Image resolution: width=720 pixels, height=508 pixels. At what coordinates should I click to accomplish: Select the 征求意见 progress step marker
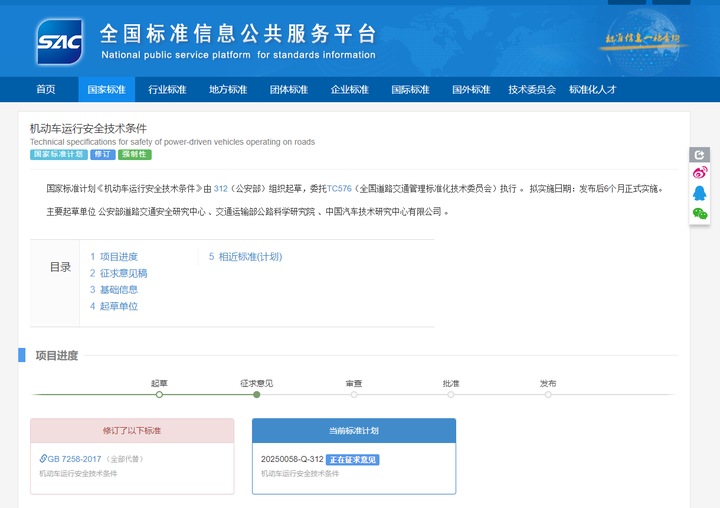(x=257, y=395)
